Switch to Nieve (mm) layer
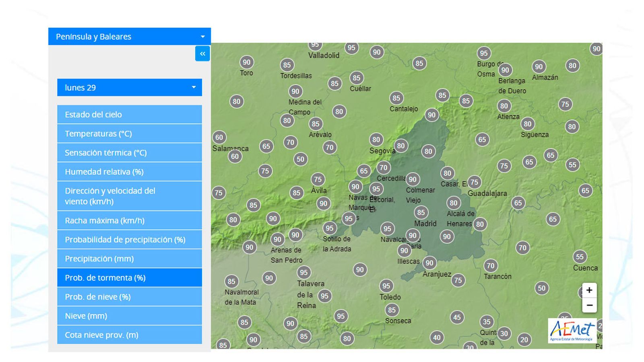The width and height of the screenshot is (644, 362). point(130,316)
